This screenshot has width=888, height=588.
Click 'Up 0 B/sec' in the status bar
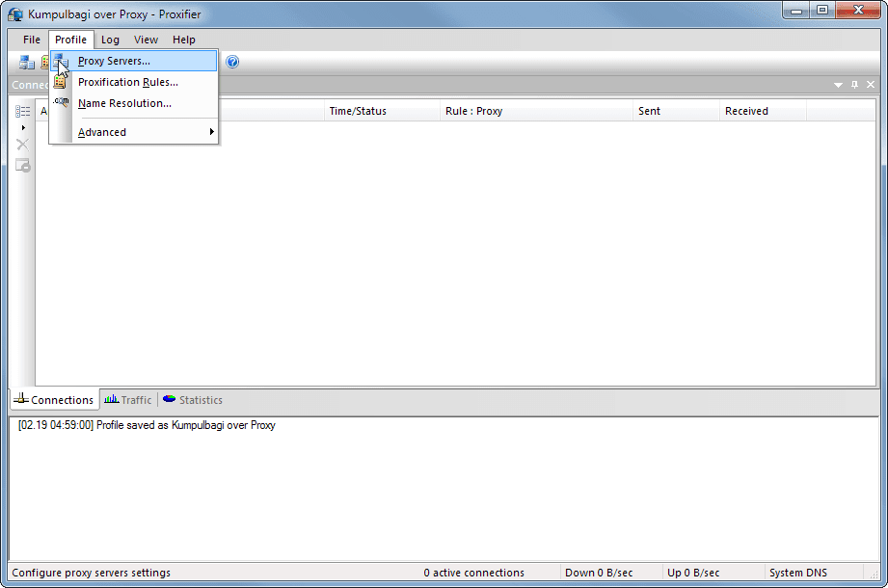point(693,573)
